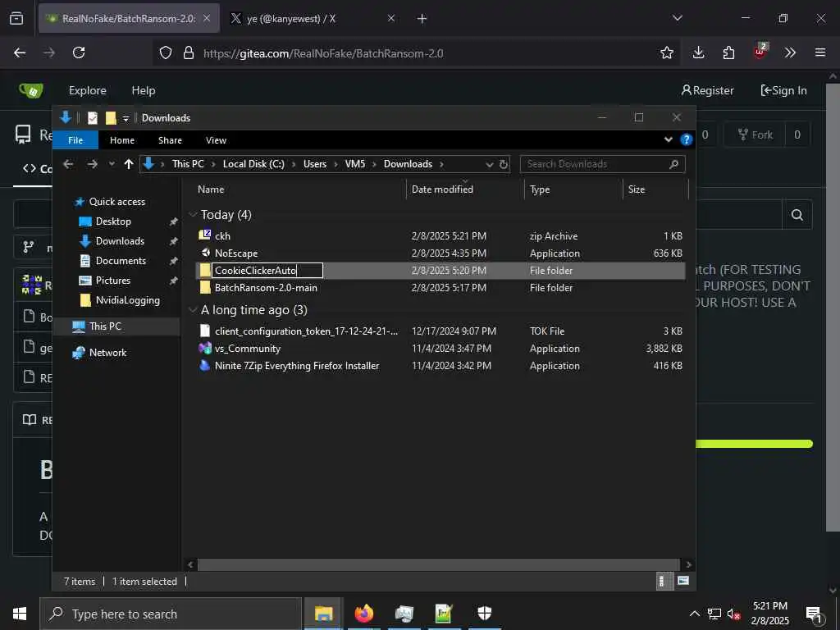Open address bar history dropdown
The image size is (840, 630).
tap(489, 164)
